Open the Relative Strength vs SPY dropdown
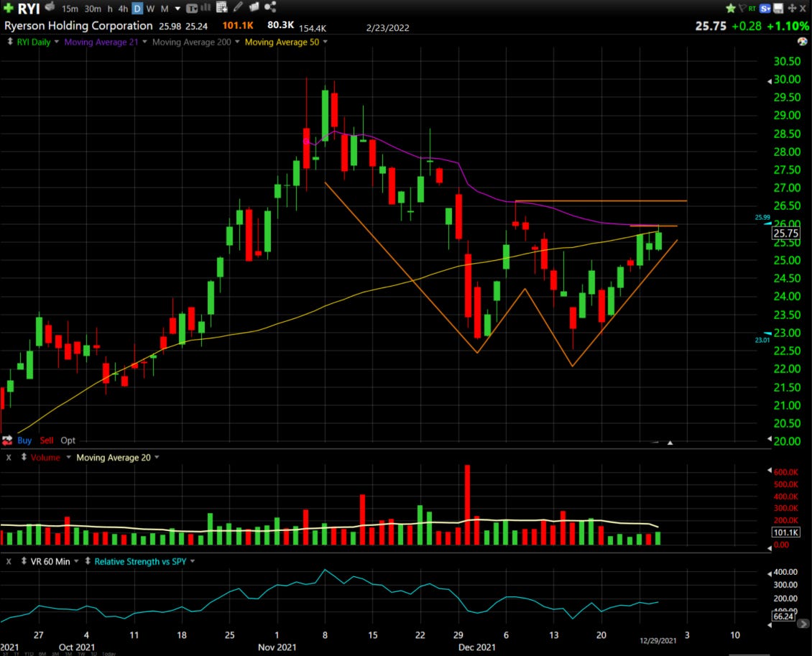 [x=193, y=561]
